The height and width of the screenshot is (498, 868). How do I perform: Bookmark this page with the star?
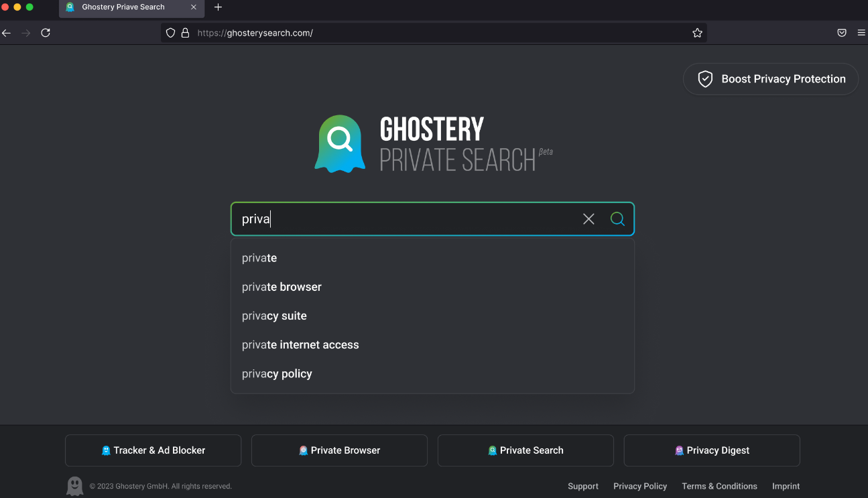[x=697, y=33]
